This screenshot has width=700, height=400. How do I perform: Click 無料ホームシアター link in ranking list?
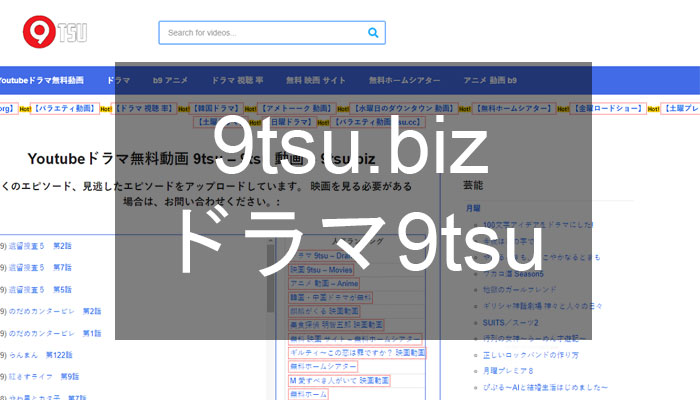(323, 367)
